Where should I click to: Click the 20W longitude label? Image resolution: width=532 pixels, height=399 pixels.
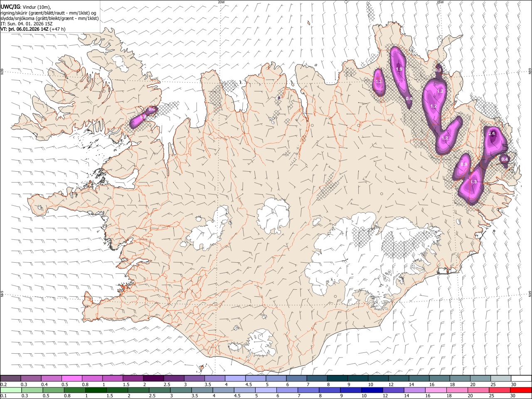click(222, 2)
